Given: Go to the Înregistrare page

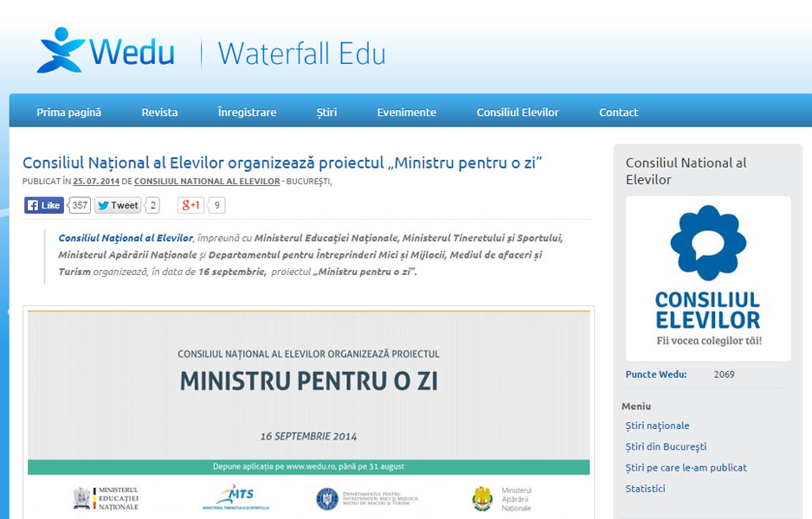Looking at the screenshot, I should coord(247,112).
